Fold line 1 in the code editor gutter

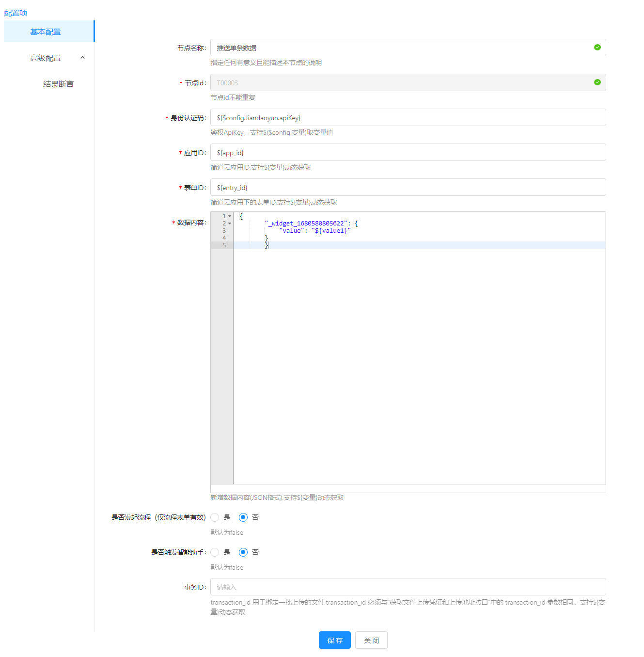[230, 216]
